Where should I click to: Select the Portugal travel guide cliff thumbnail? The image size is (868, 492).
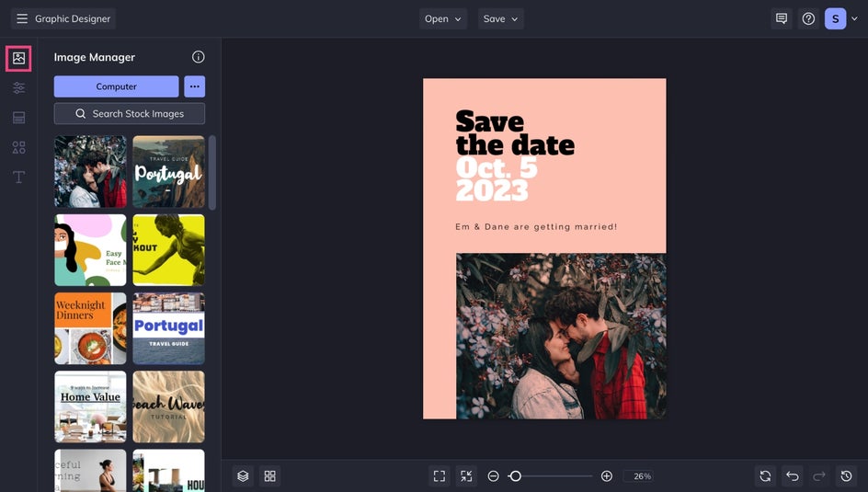tap(169, 172)
